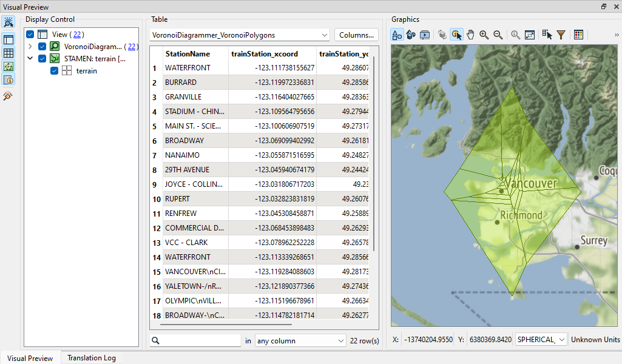622x364 pixels.
Task: Click the magnifier icon in the table search box
Action: click(156, 340)
